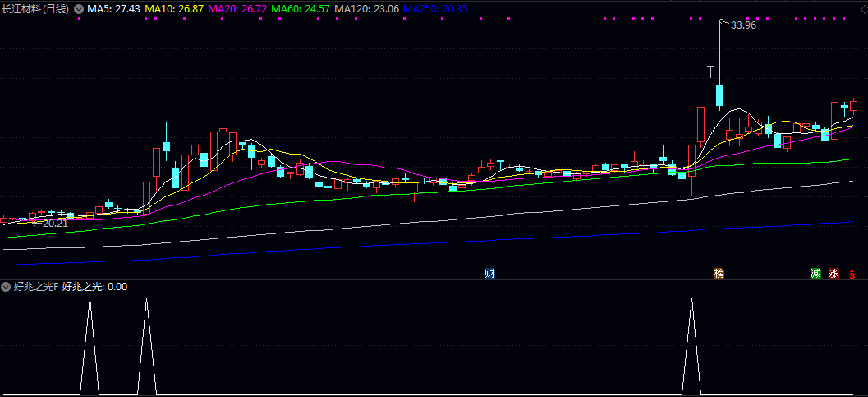Open the dropdown next to 长江材料(日线)
This screenshot has width=868, height=397.
[79, 9]
